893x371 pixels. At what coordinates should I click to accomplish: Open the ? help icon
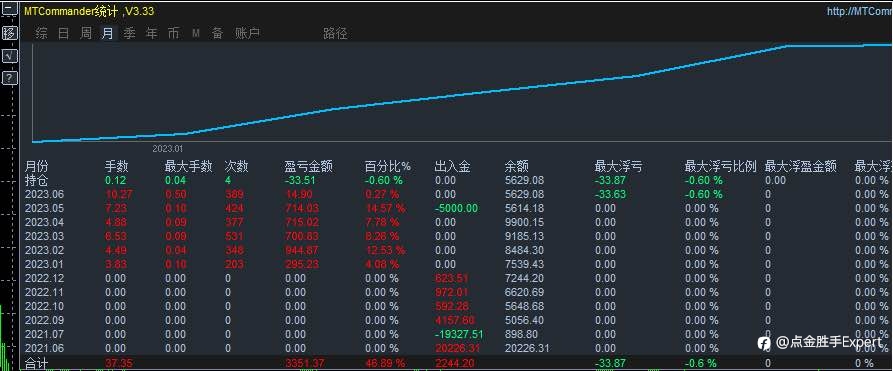(x=10, y=78)
